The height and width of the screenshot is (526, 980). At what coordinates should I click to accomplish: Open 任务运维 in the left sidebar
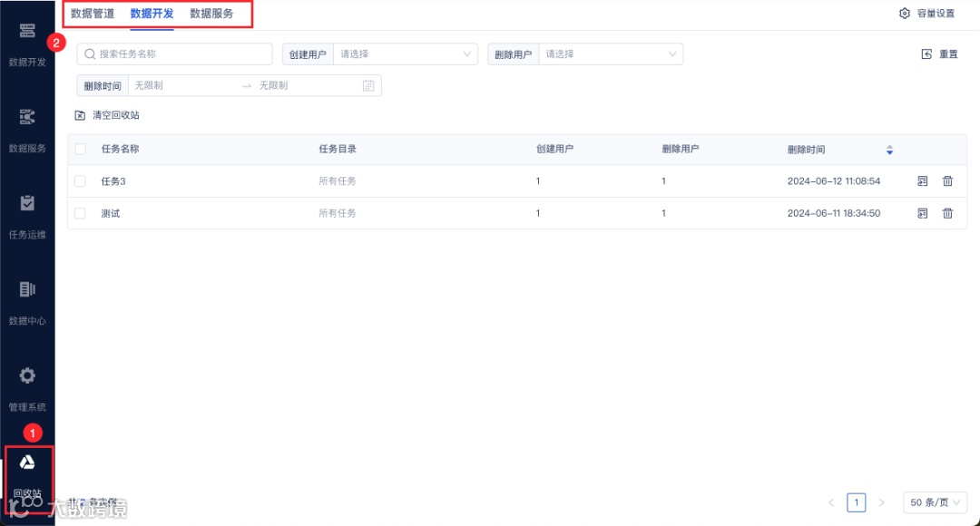click(x=27, y=216)
